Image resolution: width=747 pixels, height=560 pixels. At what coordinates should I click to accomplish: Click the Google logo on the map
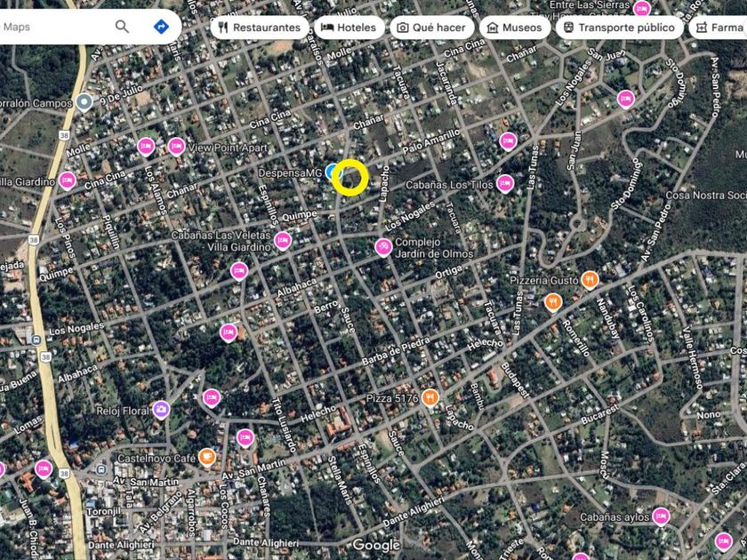(x=376, y=545)
